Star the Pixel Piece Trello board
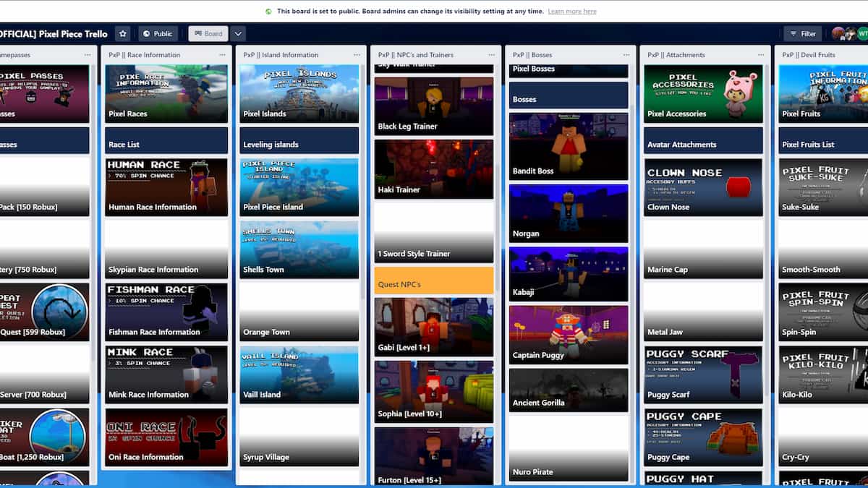 point(123,33)
